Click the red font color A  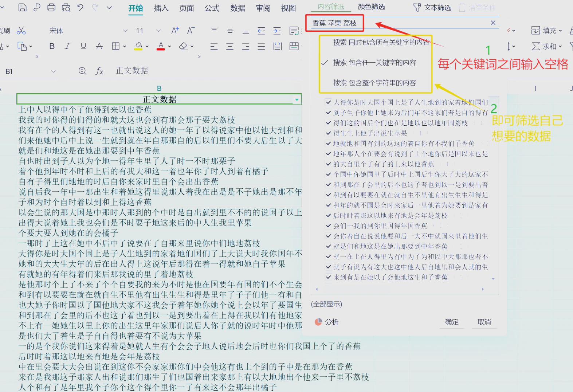pyautogui.click(x=161, y=46)
